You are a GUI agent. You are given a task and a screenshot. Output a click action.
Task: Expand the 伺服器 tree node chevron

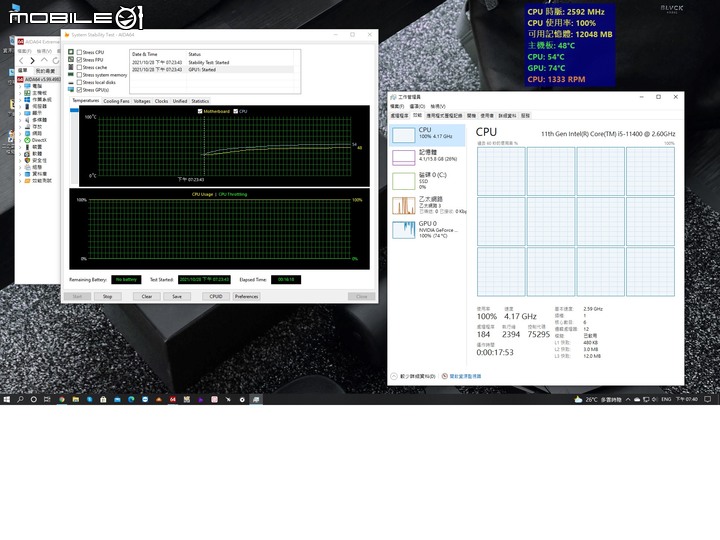(x=20, y=106)
